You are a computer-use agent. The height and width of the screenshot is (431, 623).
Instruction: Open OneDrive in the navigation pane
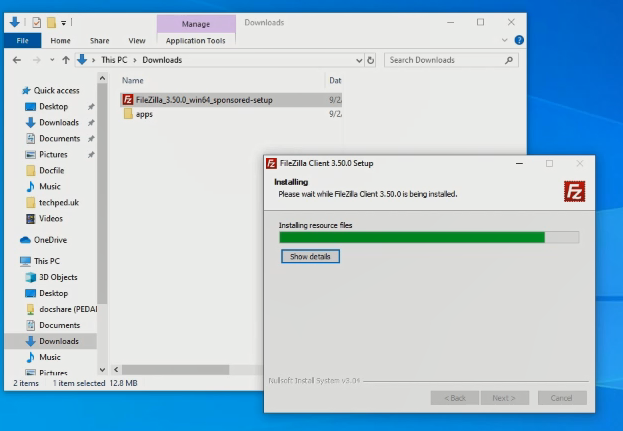click(x=49, y=240)
